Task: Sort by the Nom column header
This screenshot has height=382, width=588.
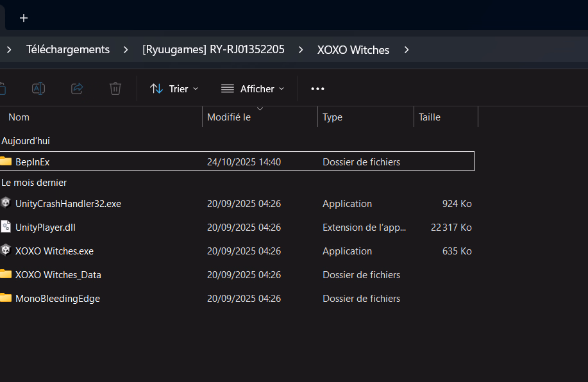Action: [x=19, y=117]
